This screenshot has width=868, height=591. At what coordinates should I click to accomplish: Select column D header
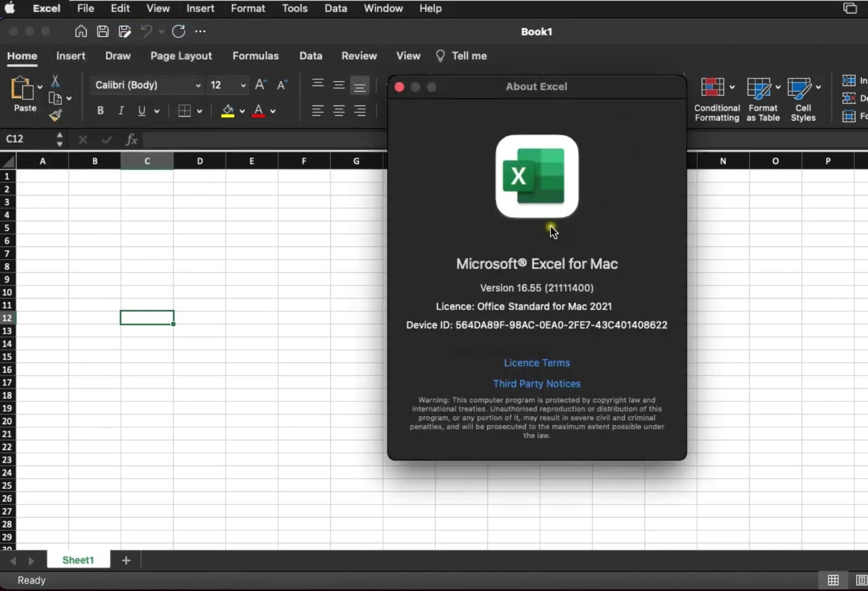pyautogui.click(x=200, y=161)
